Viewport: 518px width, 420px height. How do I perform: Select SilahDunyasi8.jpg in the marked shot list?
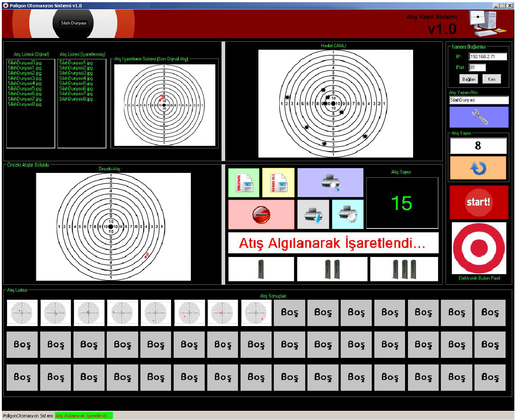click(76, 99)
